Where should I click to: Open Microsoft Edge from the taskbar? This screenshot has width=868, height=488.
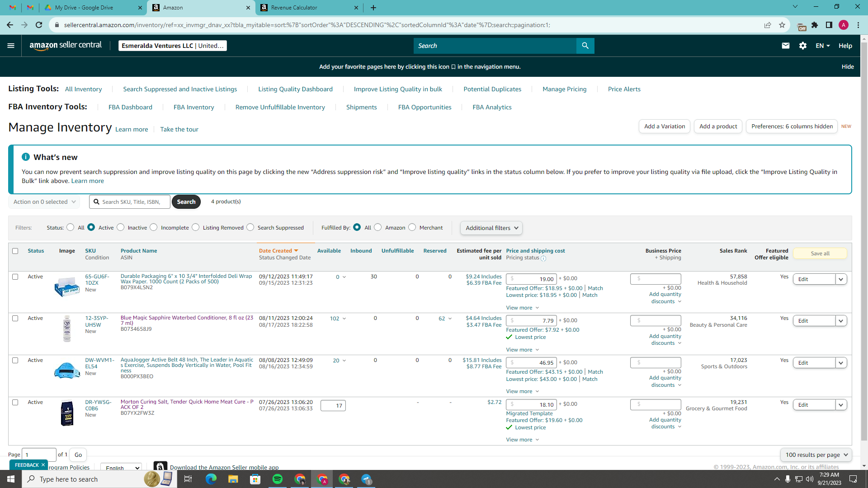[211, 479]
